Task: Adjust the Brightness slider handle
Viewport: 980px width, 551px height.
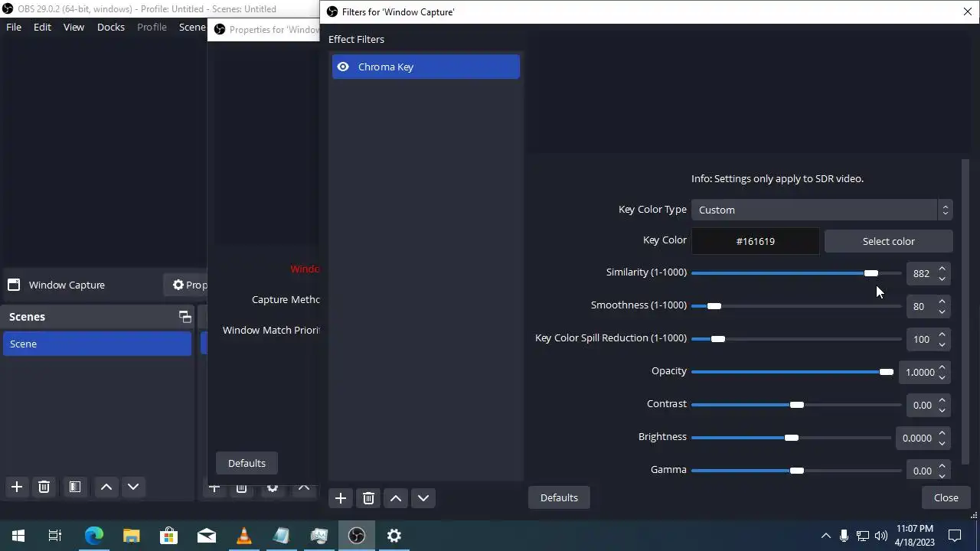Action: click(791, 438)
